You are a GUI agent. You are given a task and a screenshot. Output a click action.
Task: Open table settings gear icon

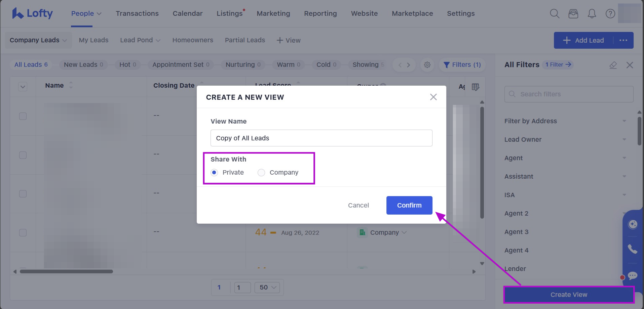pyautogui.click(x=427, y=65)
